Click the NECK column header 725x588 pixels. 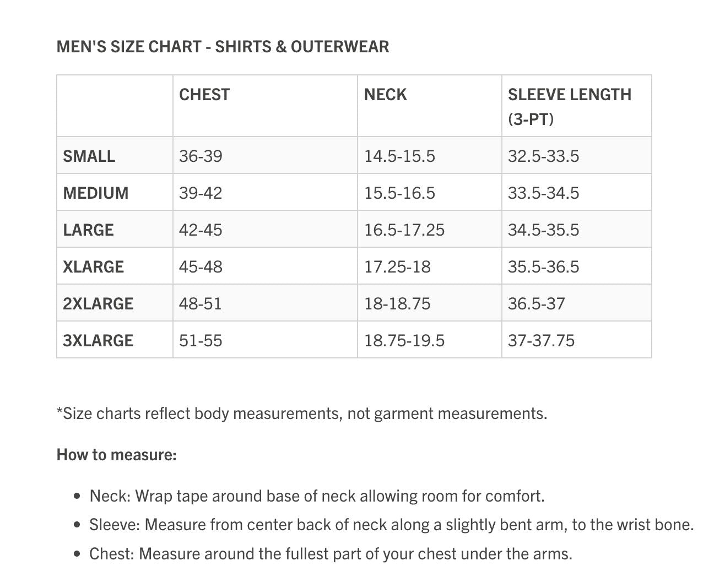pyautogui.click(x=385, y=95)
